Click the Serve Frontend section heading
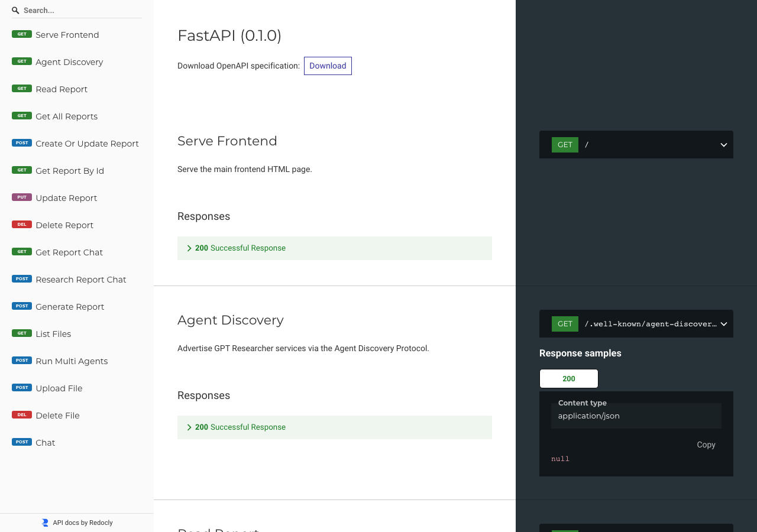Screen dimensions: 757x532 click(227, 141)
